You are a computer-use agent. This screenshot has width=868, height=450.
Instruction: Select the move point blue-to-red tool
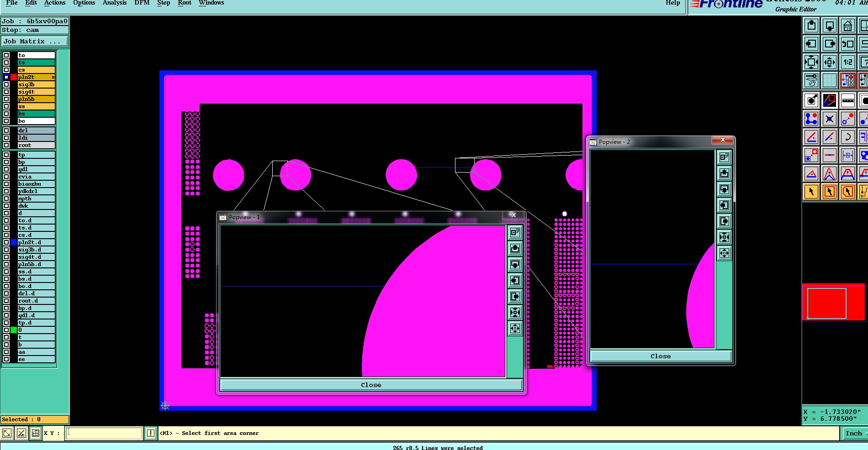pos(848,119)
